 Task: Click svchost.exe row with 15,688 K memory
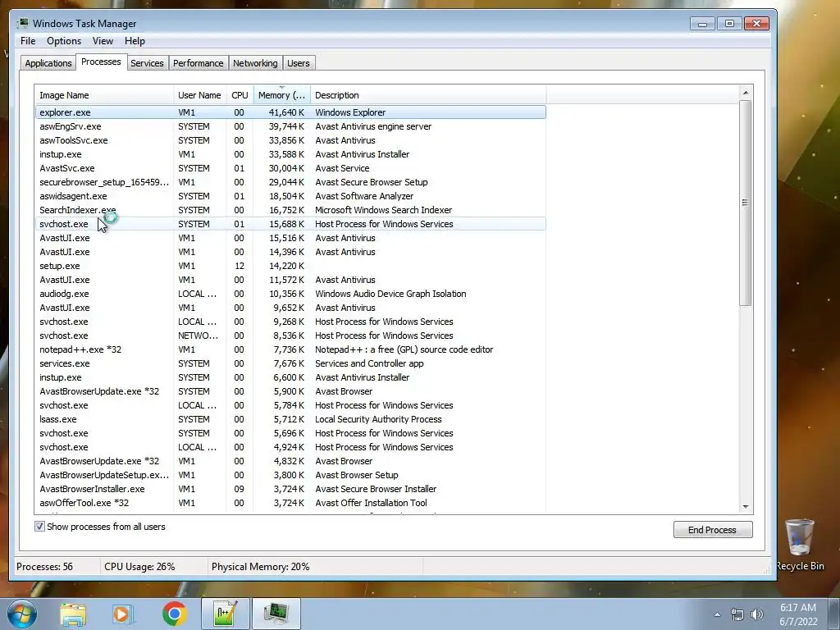pos(290,224)
